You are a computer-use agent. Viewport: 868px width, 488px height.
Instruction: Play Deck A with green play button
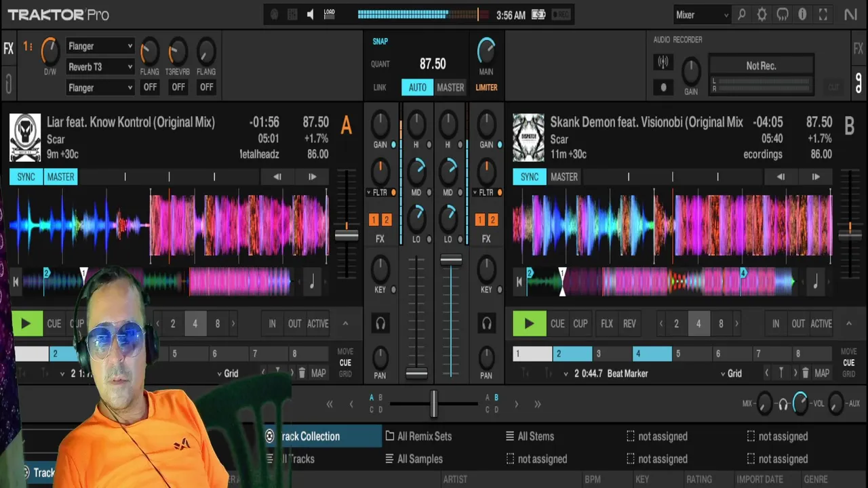(26, 323)
